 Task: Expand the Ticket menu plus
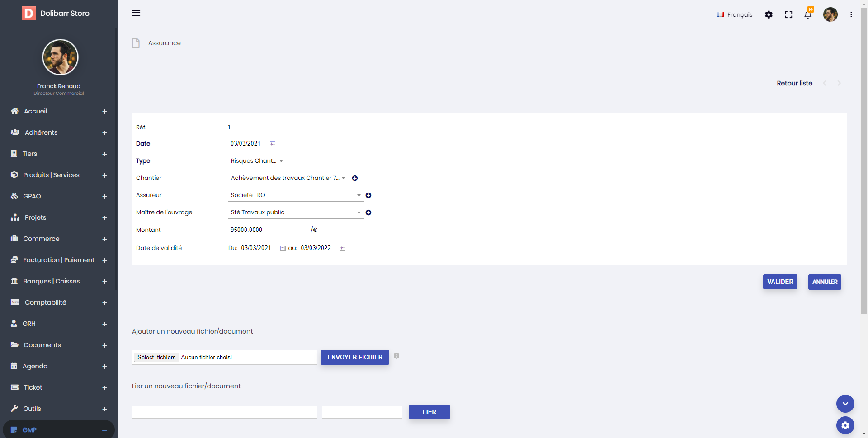pos(104,388)
